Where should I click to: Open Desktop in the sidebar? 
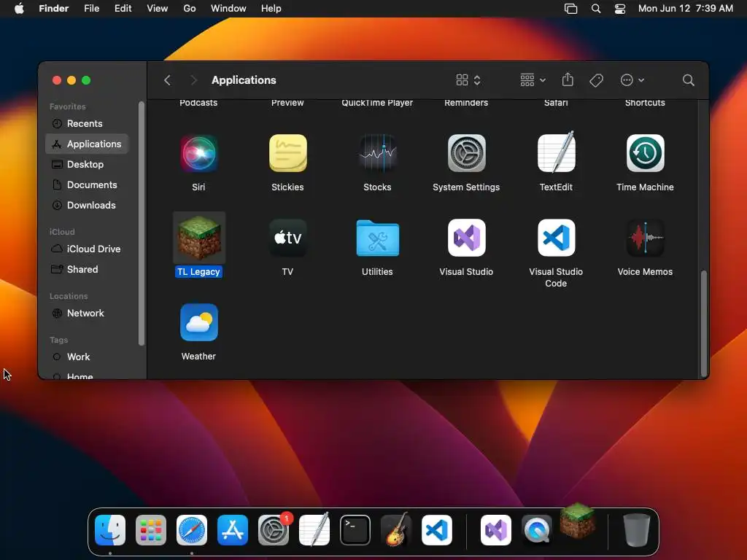[87, 164]
